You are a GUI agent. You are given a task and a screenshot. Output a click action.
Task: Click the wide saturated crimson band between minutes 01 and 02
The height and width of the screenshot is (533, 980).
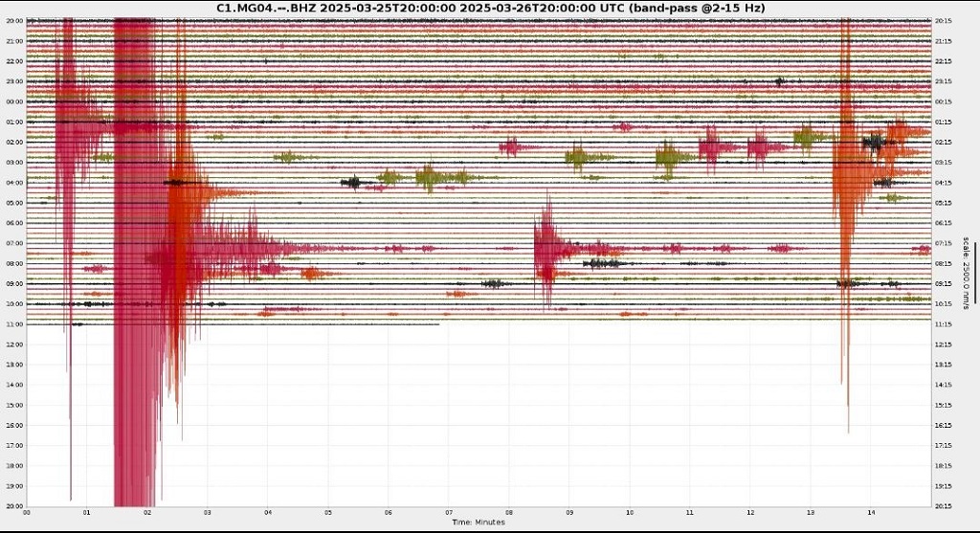tap(134, 262)
